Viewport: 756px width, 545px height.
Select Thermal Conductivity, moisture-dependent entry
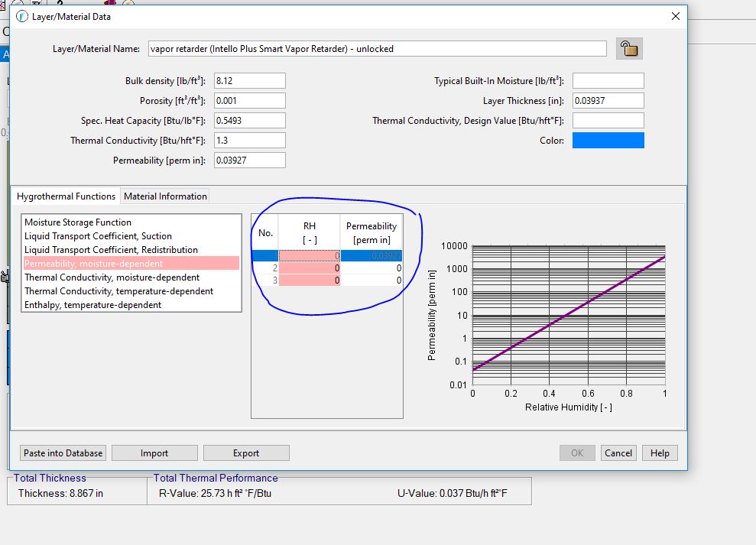click(x=112, y=277)
